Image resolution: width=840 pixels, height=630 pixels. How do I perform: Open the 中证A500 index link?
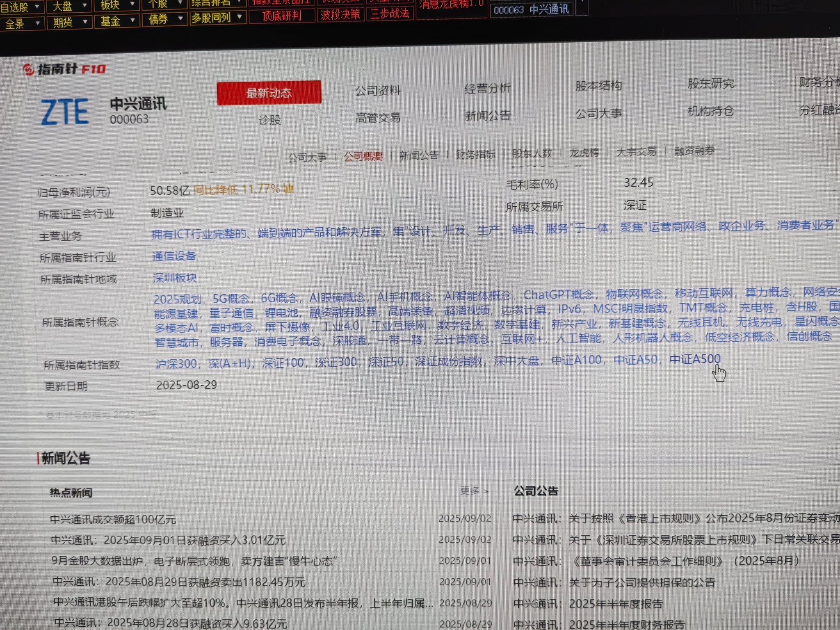coord(695,359)
